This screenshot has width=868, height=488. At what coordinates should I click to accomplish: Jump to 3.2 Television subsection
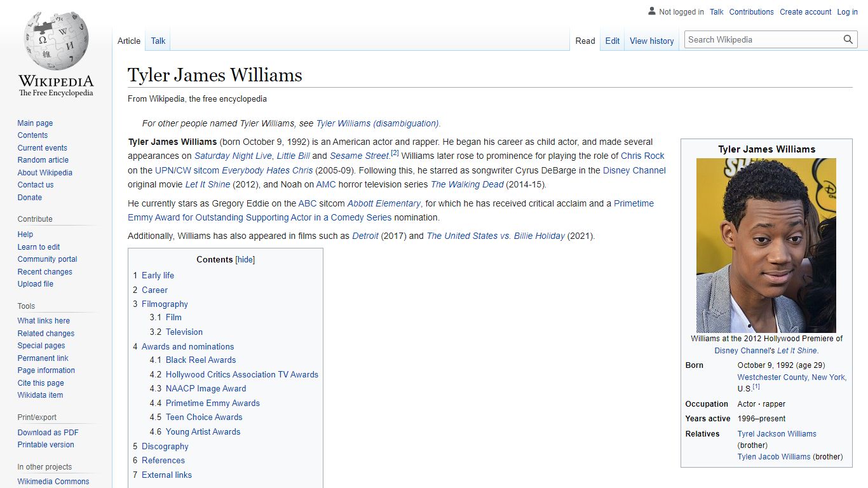pyautogui.click(x=184, y=332)
